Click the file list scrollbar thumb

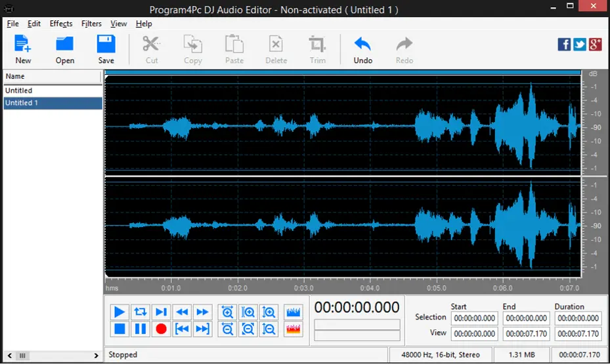tap(22, 355)
